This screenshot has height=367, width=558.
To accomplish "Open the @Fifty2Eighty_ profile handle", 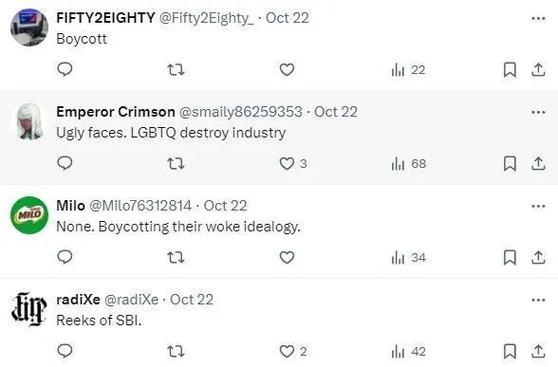I will pos(207,18).
